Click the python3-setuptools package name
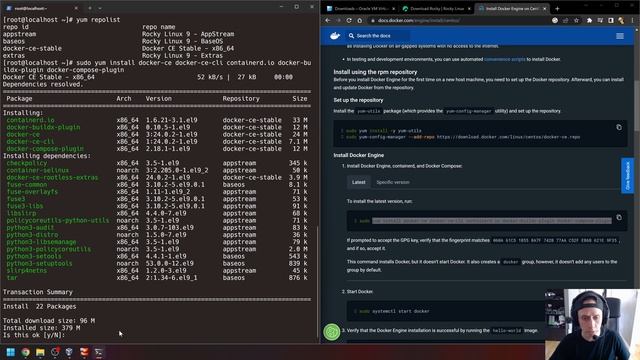 click(39, 263)
